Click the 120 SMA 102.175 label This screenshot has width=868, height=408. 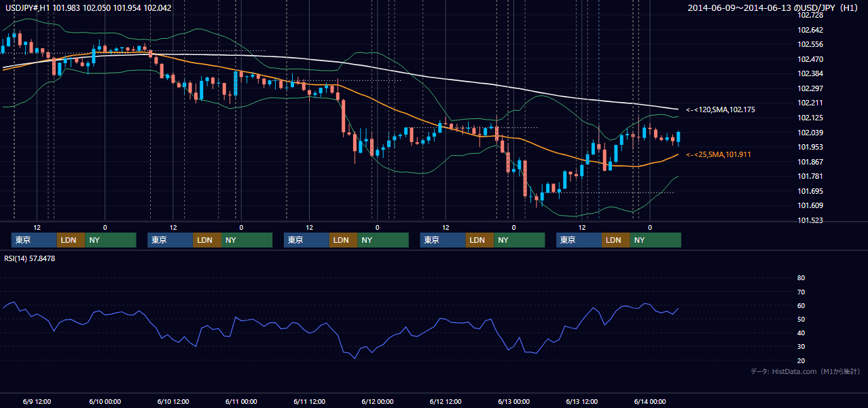(721, 109)
